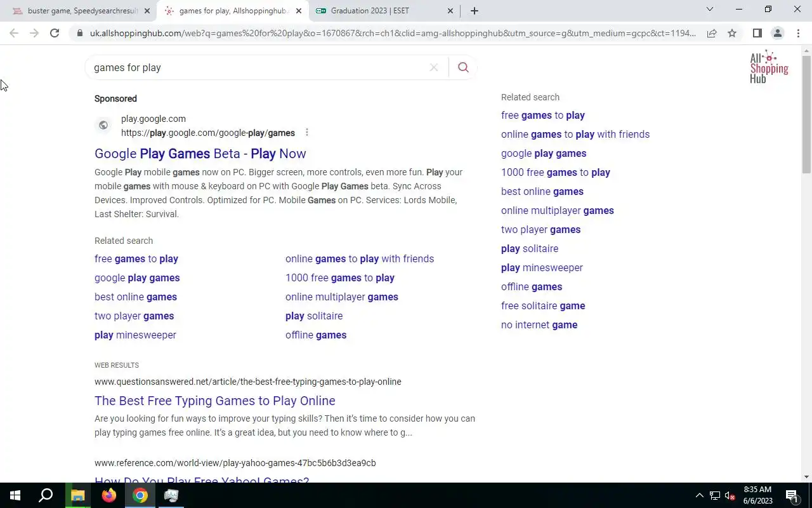
Task: Select 'play minesweeper' in right sidebar
Action: click(x=542, y=267)
